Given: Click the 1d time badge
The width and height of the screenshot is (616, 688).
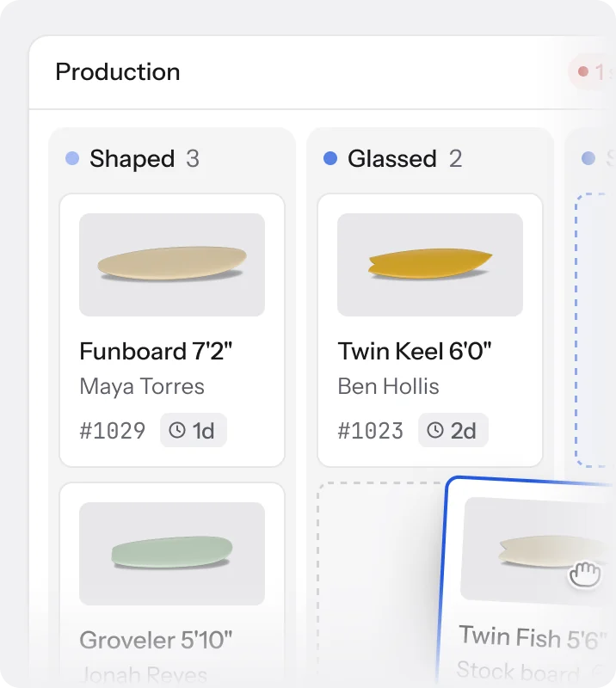Looking at the screenshot, I should tap(194, 430).
